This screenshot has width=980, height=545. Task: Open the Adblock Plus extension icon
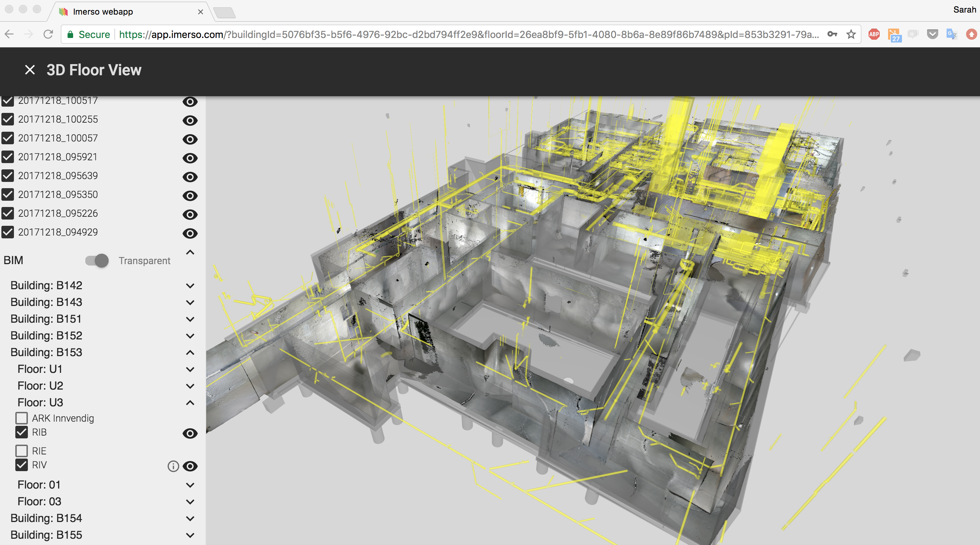coord(874,34)
